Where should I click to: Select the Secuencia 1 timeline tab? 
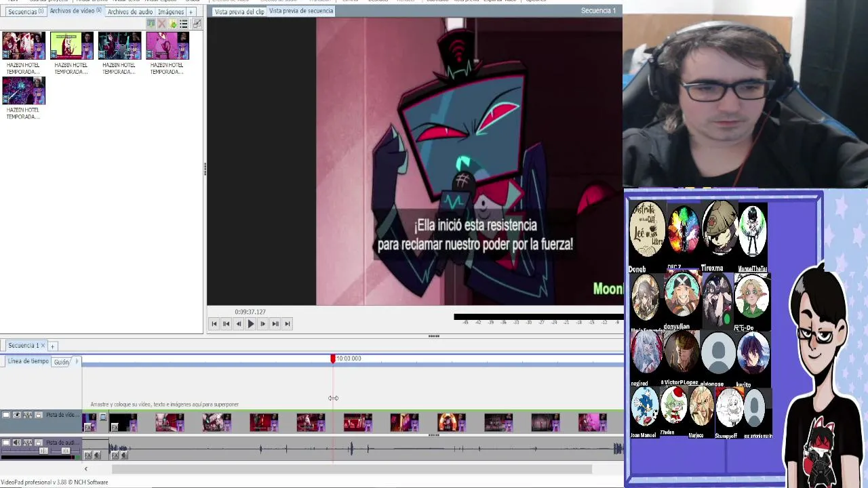(x=23, y=346)
